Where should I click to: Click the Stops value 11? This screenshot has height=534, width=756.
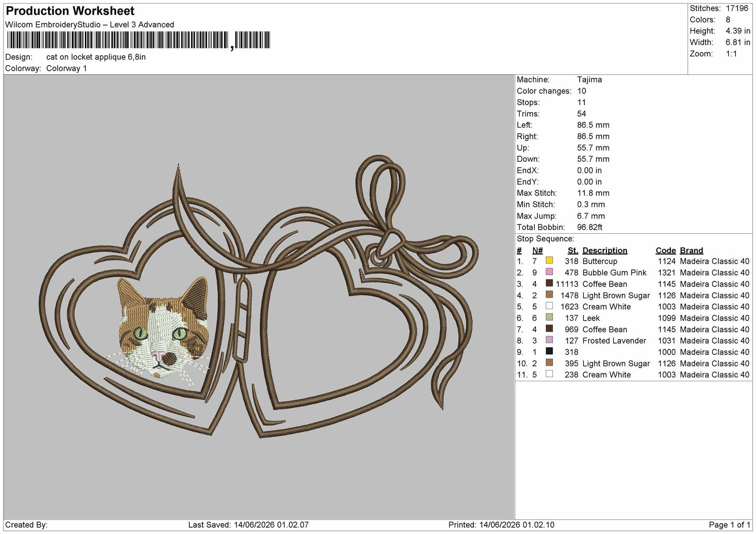(581, 103)
